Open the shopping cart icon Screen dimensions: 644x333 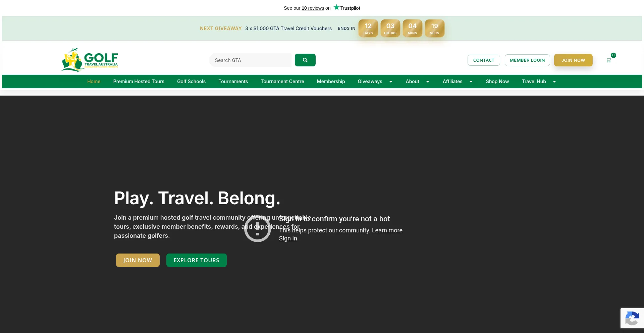[x=608, y=60]
